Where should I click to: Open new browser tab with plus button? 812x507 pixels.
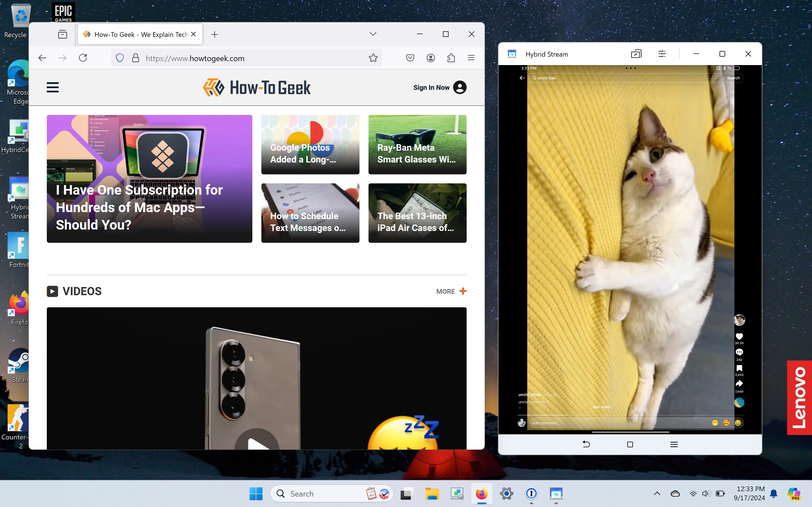[215, 34]
